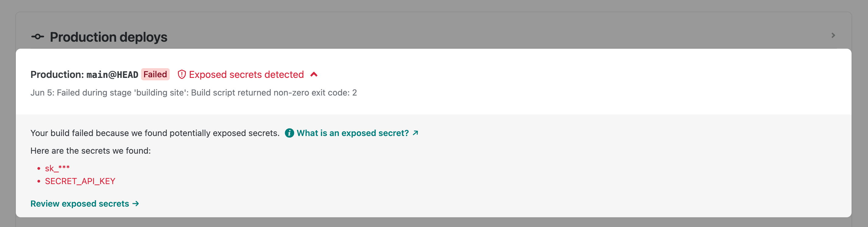Viewport: 868px width, 227px height.
Task: Open the What is an exposed secret page
Action: click(353, 133)
